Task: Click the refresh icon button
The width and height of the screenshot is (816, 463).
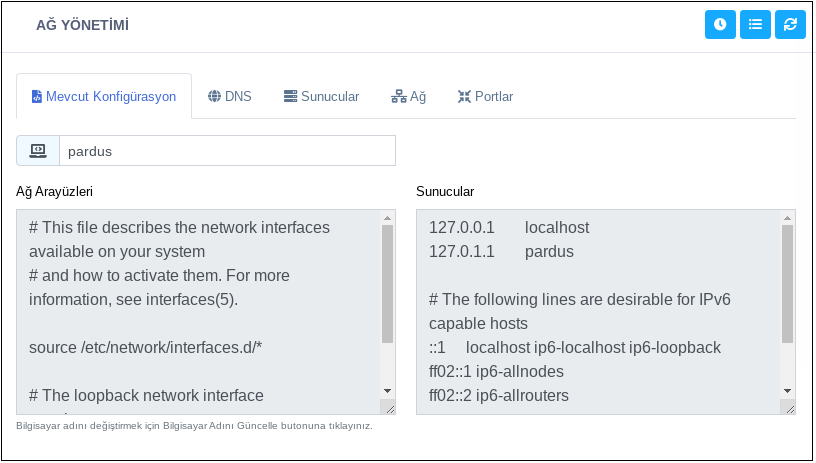Action: 790,25
